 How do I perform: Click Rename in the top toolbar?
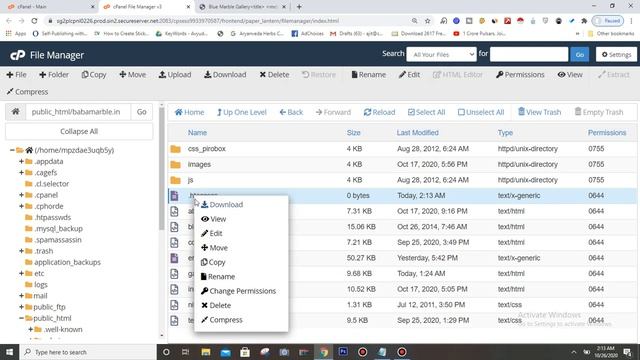(x=369, y=75)
